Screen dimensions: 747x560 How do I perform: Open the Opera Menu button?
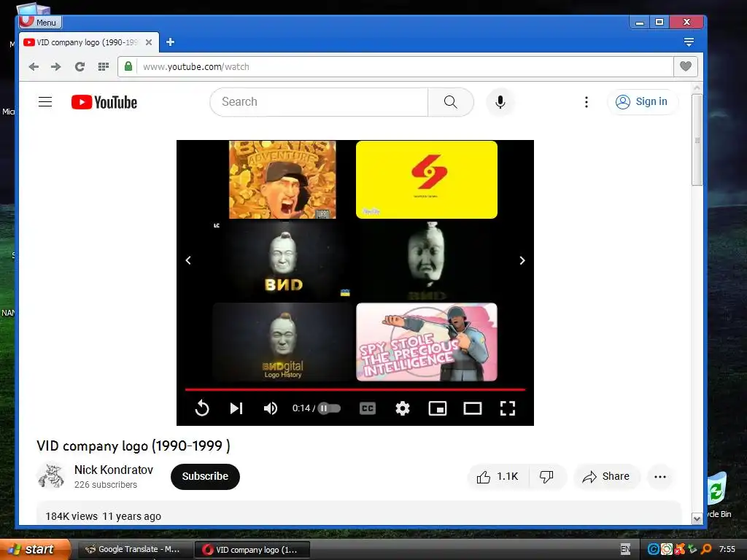tap(40, 22)
